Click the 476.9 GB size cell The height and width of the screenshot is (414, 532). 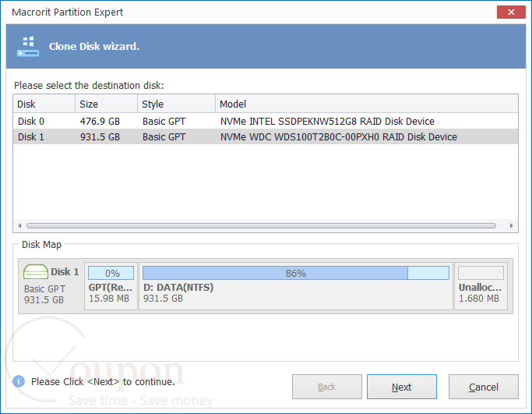(100, 122)
